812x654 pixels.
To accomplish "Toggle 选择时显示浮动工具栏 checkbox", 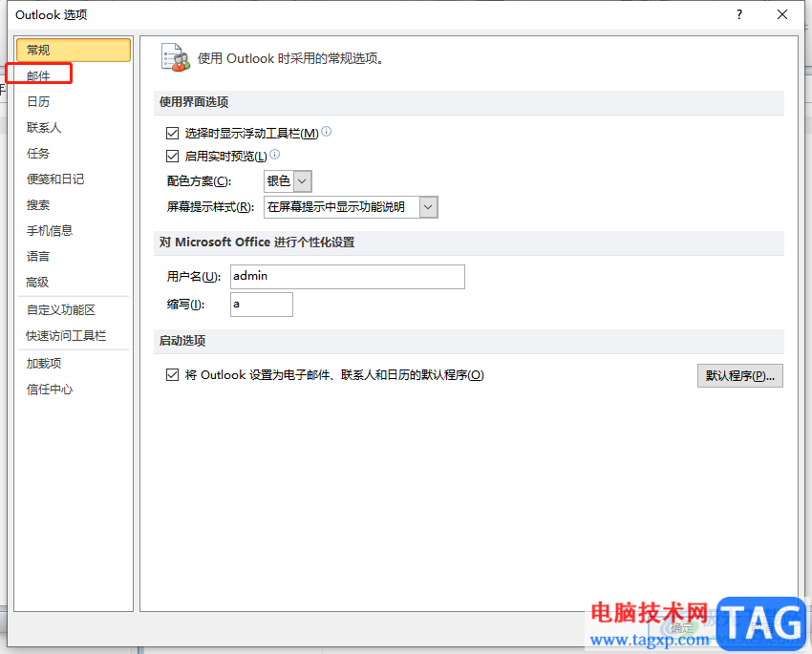I will pos(173,134).
